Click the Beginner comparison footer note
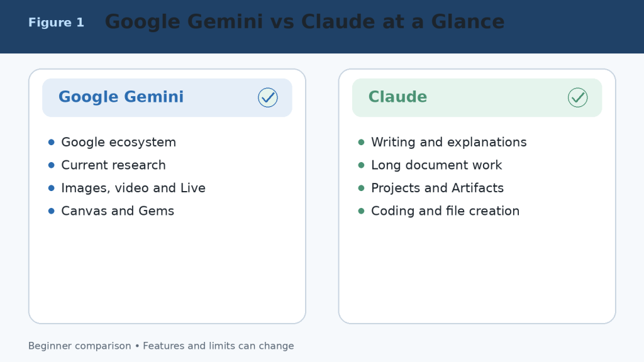This screenshot has height=362, width=644. coord(161,346)
